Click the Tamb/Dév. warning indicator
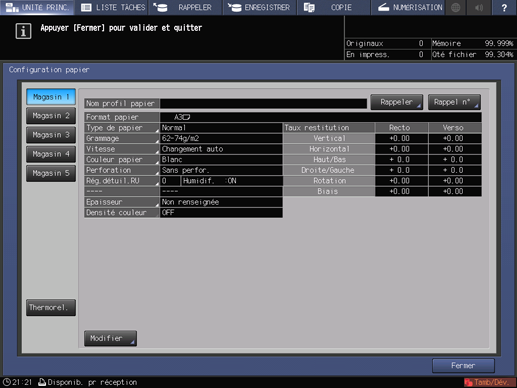The height and width of the screenshot is (388, 517). (489, 382)
